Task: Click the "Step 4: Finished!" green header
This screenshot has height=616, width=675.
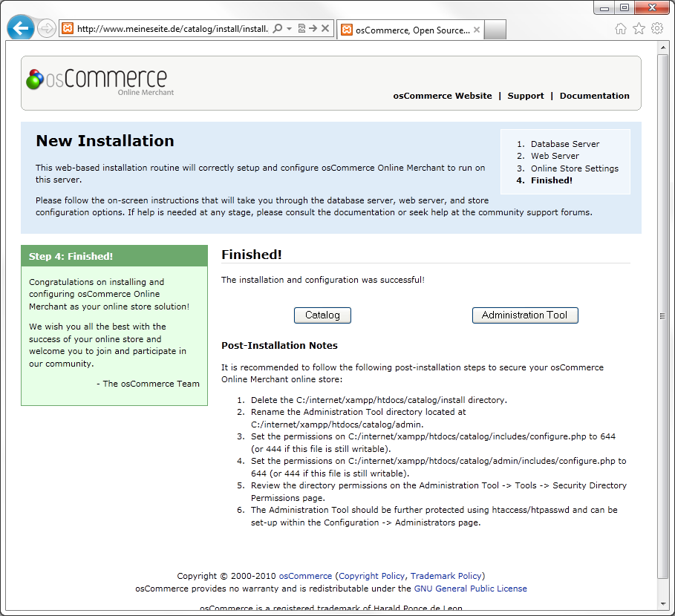Action: 114,256
